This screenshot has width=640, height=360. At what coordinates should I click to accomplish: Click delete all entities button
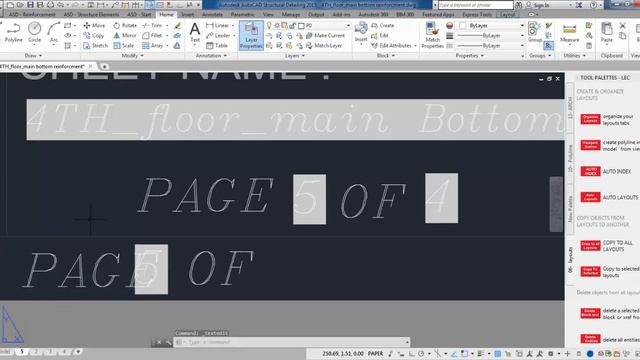(x=590, y=339)
